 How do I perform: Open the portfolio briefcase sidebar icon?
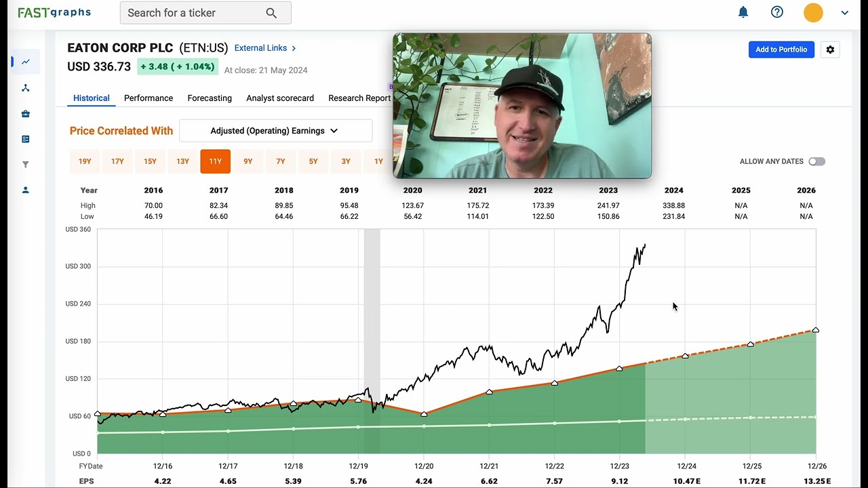(26, 114)
